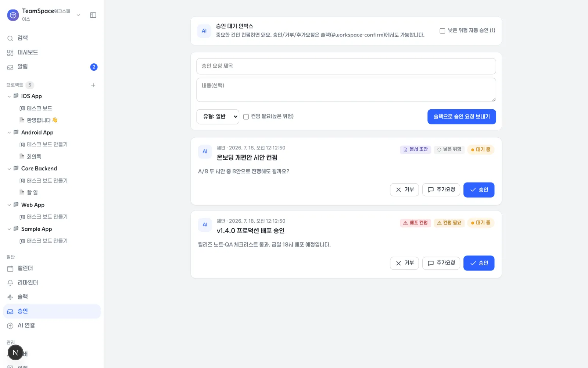The image size is (588, 368).
Task: Click the 문서 초안 tag
Action: point(415,149)
